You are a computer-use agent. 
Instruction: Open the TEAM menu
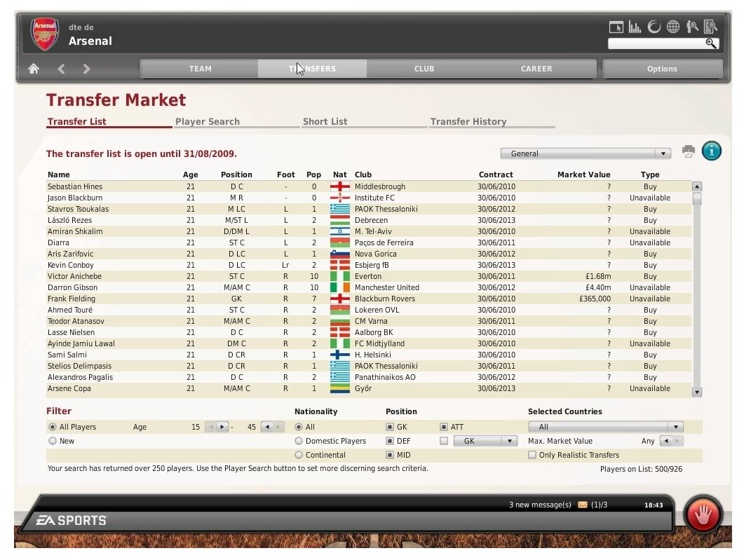pos(200,69)
